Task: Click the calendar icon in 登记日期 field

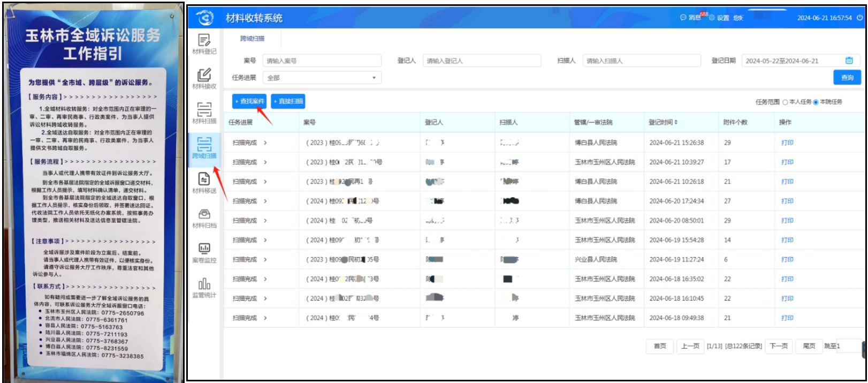Action: pos(849,61)
